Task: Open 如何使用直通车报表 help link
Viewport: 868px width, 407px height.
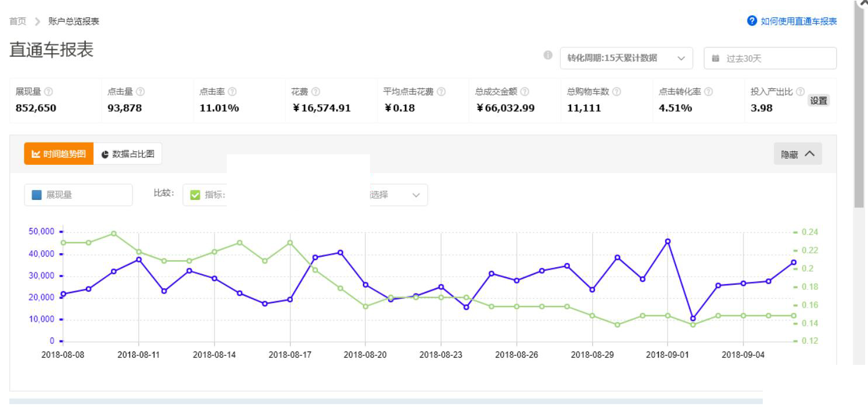Action: (x=792, y=22)
